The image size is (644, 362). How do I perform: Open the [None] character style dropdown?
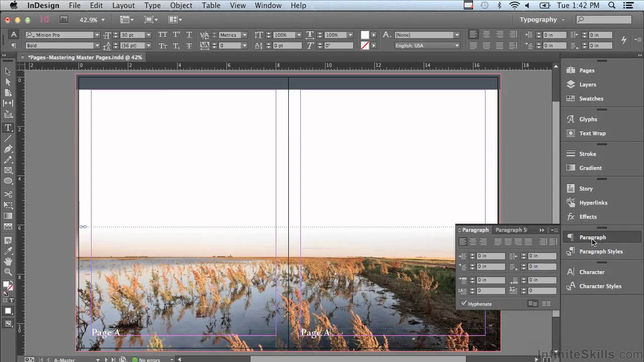click(457, 35)
